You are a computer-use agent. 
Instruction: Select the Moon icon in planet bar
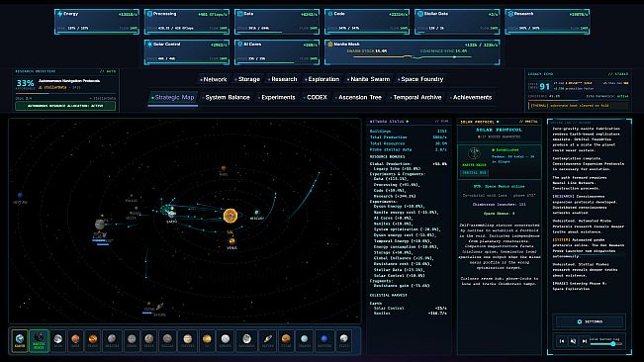point(58,340)
